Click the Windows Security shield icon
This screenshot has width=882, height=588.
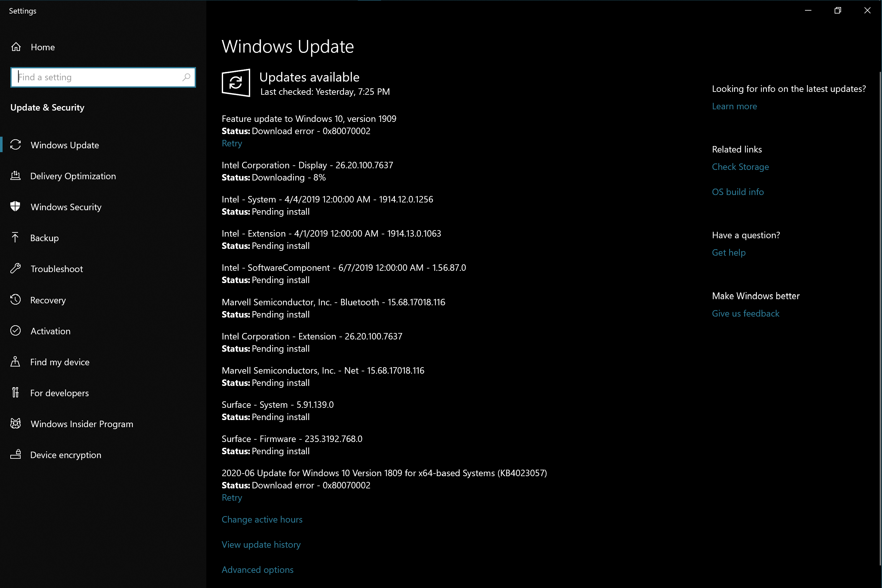pos(15,207)
